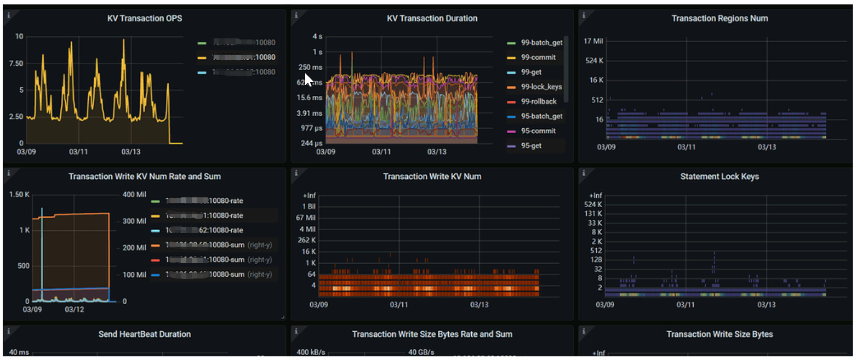Open the KV Transaction OPS panel menu

[145, 19]
